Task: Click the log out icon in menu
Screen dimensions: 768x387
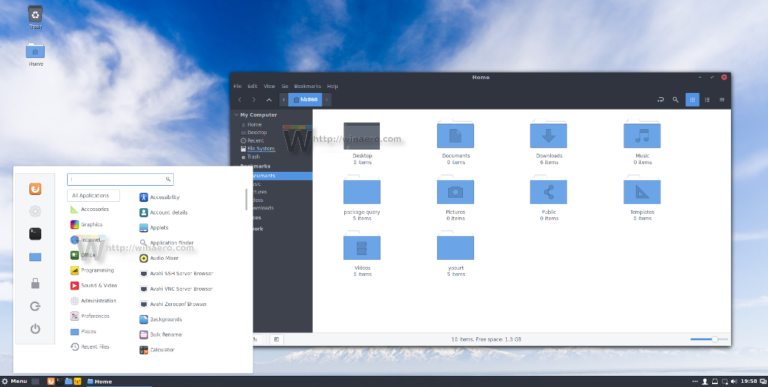Action: 35,306
